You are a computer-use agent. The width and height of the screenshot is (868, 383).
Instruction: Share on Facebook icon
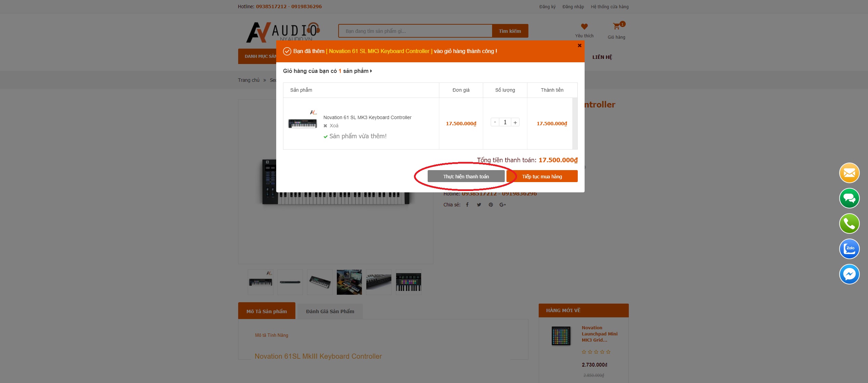(x=467, y=205)
